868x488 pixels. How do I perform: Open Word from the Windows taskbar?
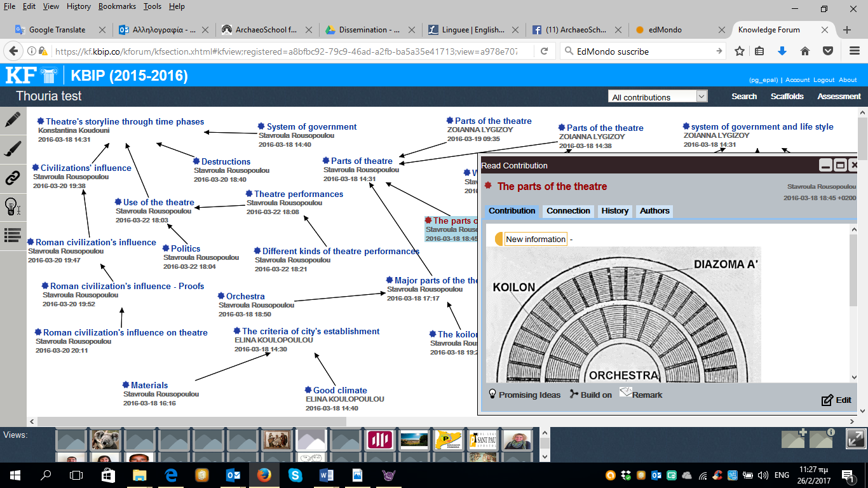(x=327, y=475)
